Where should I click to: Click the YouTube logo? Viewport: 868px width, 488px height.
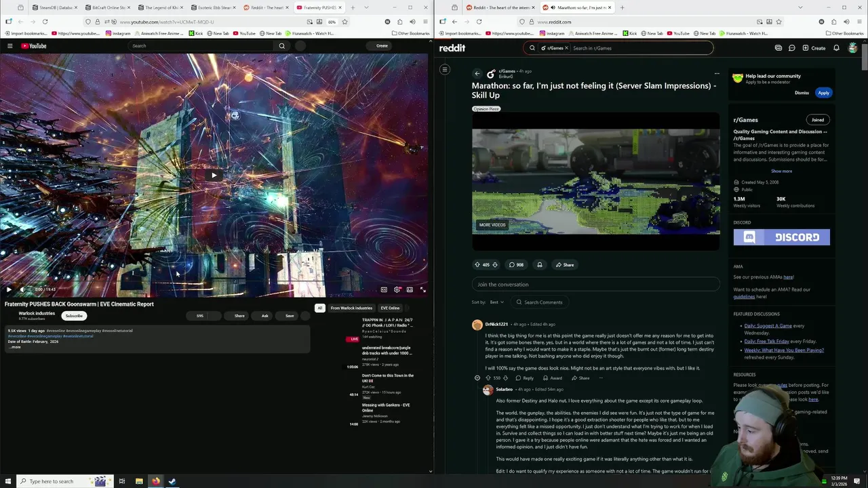34,46
